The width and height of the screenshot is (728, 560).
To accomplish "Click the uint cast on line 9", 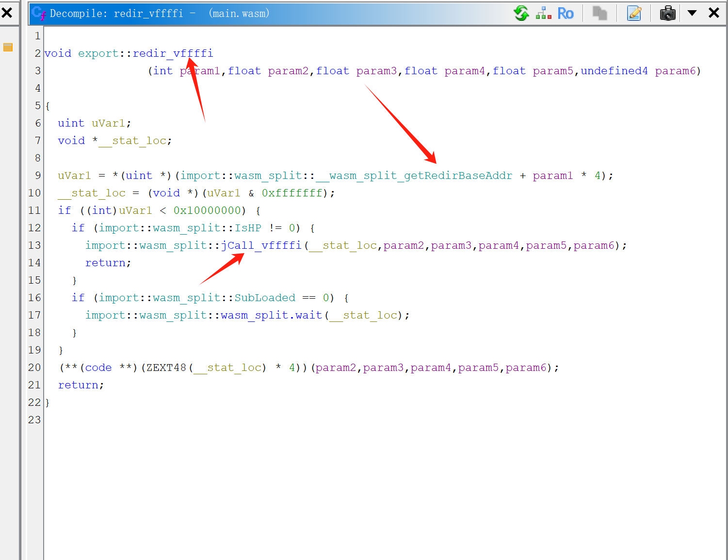I will click(x=139, y=176).
